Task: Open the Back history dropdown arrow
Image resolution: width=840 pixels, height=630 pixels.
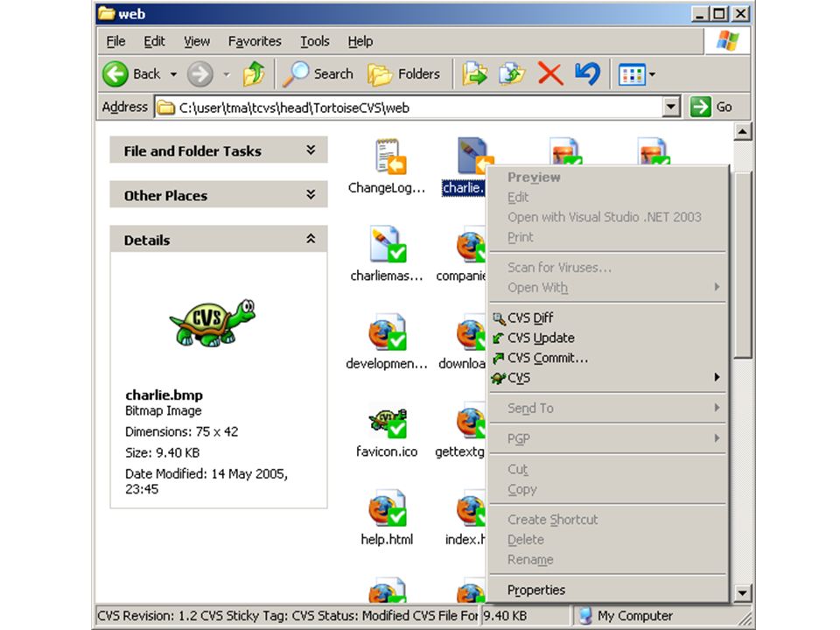Action: tap(173, 74)
